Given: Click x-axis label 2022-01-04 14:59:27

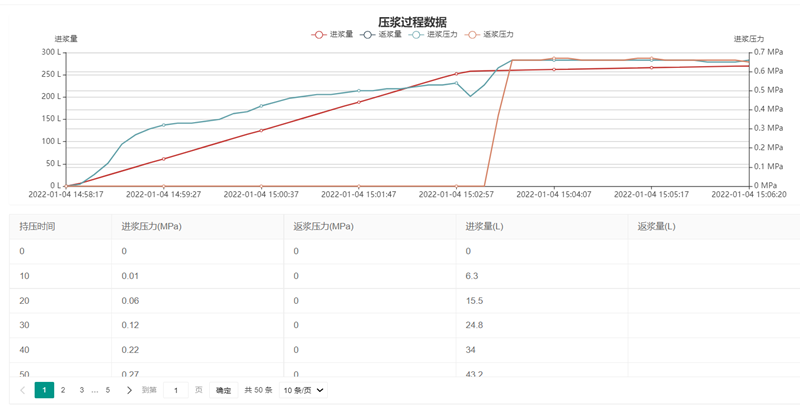Looking at the screenshot, I should click(x=164, y=194).
